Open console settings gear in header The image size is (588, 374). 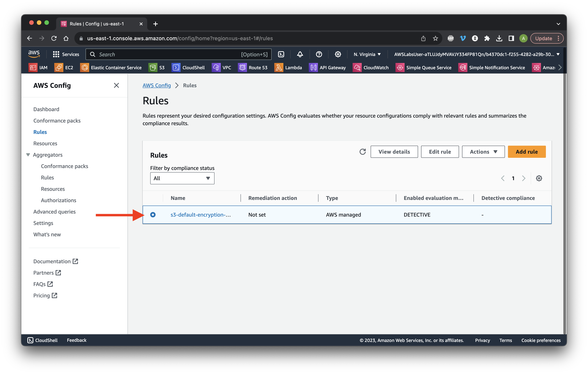tap(338, 54)
